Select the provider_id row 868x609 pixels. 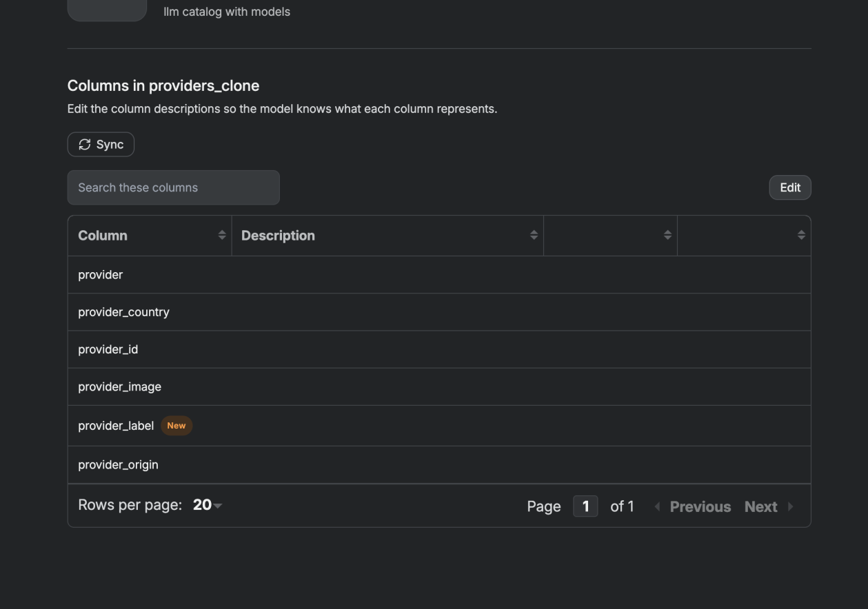439,349
